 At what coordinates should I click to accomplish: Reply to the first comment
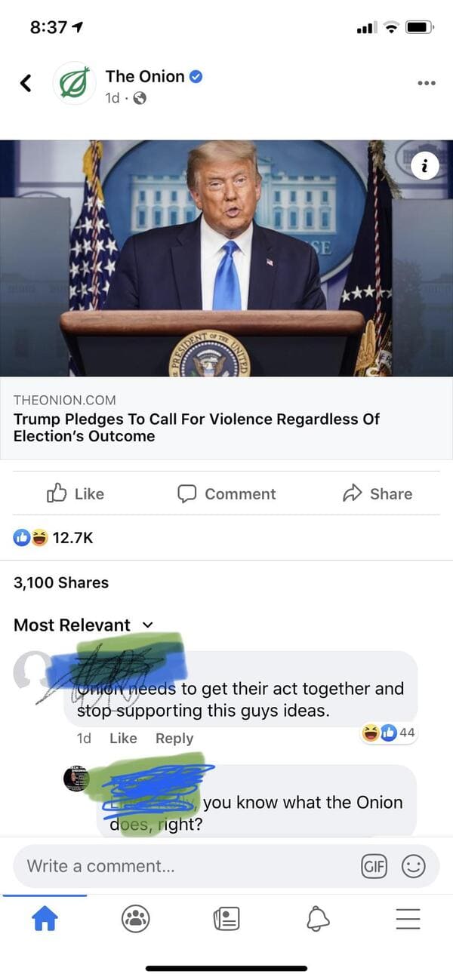174,739
